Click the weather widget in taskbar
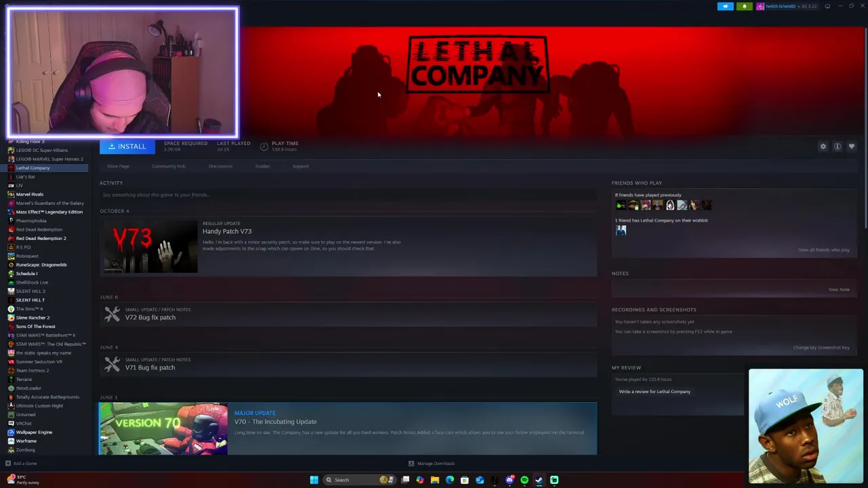The image size is (868, 488). (x=23, y=480)
